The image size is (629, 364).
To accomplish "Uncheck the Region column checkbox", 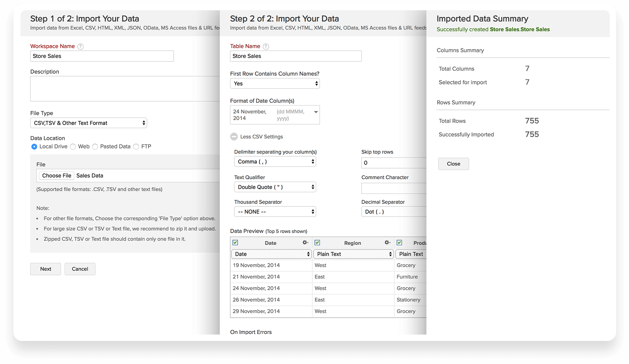I will pyautogui.click(x=317, y=242).
